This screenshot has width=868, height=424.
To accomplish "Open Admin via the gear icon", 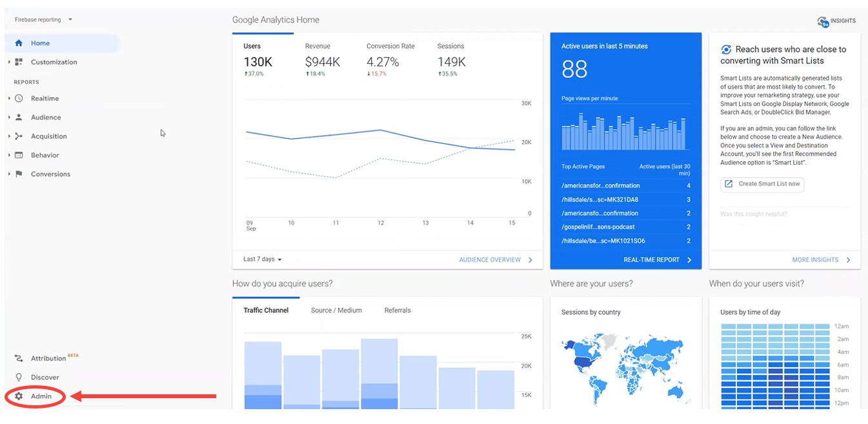I will (x=19, y=396).
